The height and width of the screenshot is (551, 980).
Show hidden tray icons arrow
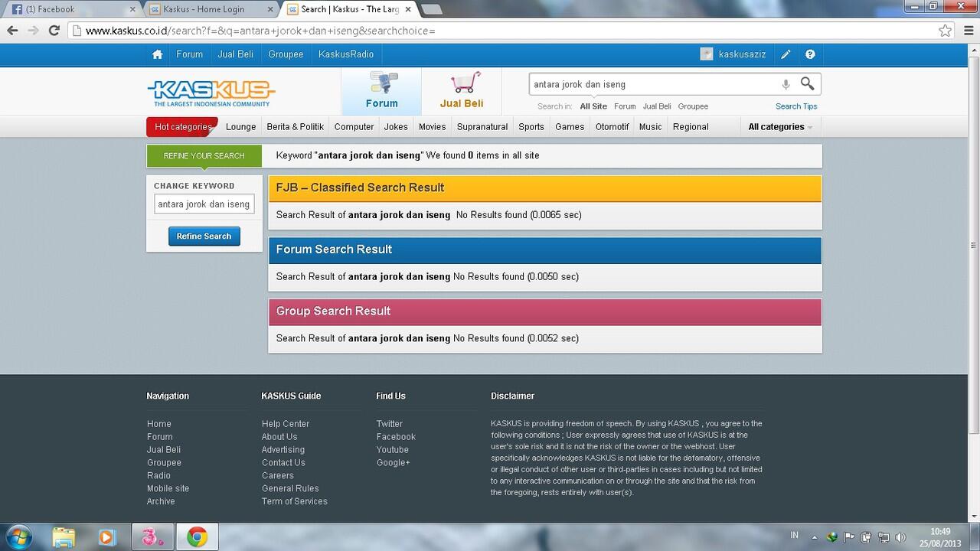815,537
